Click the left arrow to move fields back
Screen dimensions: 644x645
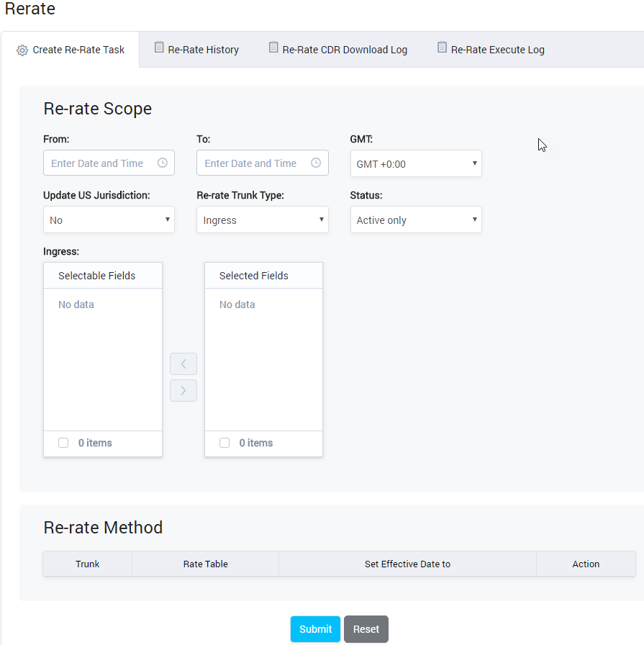click(x=183, y=364)
